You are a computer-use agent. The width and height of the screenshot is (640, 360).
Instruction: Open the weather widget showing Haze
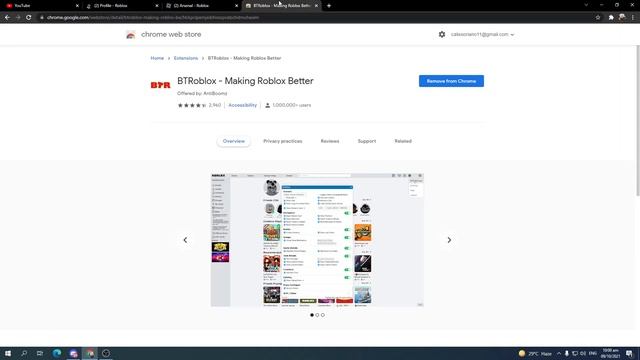[535, 353]
